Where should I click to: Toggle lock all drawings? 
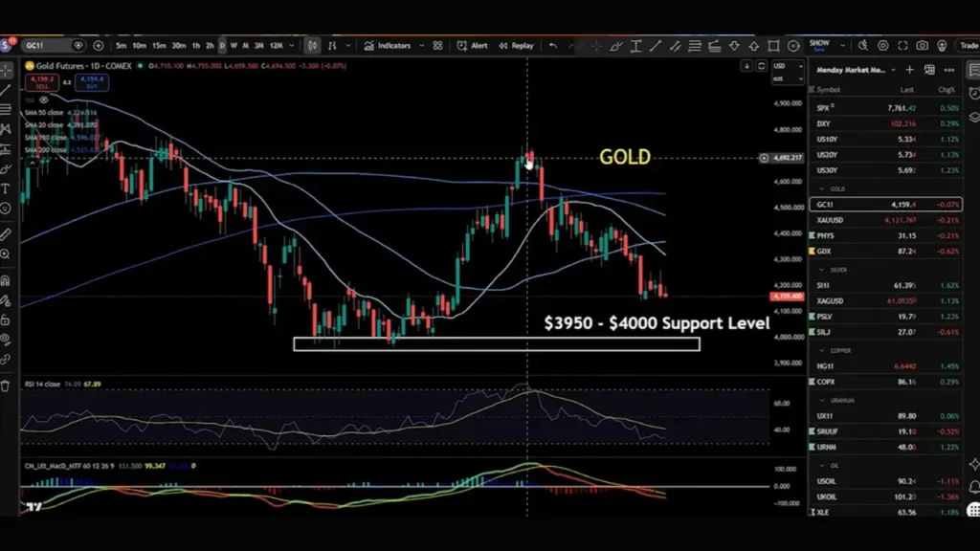coord(6,320)
